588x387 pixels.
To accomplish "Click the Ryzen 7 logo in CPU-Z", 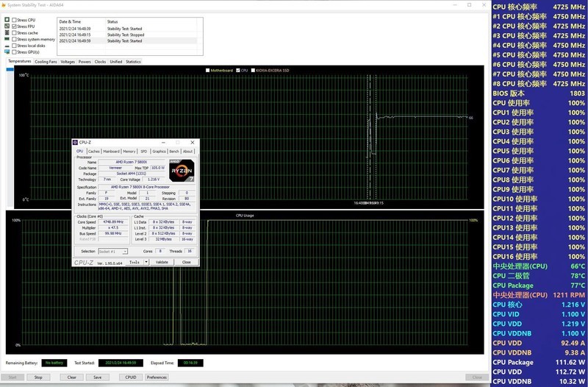I will click(x=182, y=171).
